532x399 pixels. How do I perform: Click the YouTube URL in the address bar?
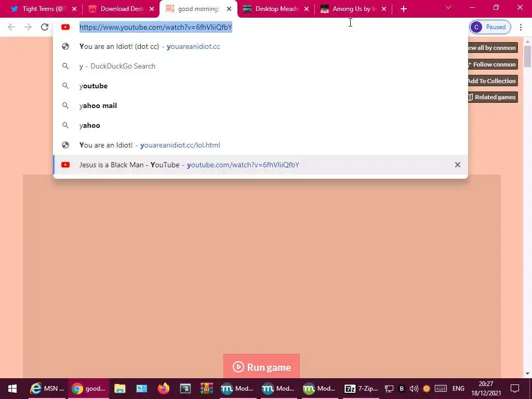[x=156, y=27]
